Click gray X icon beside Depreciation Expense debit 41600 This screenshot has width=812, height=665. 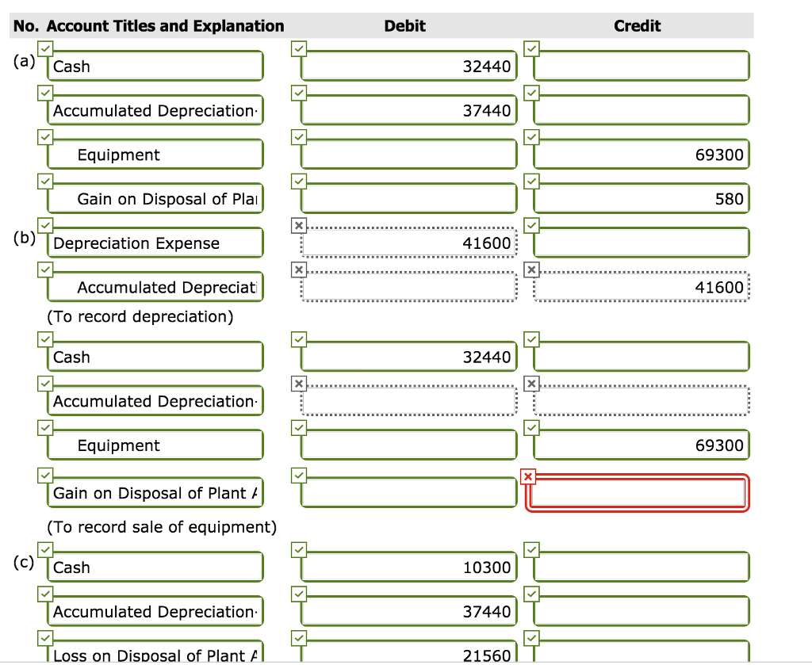tap(297, 226)
